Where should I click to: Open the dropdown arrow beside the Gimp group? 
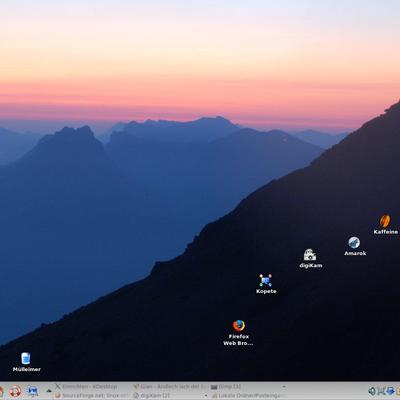284,387
